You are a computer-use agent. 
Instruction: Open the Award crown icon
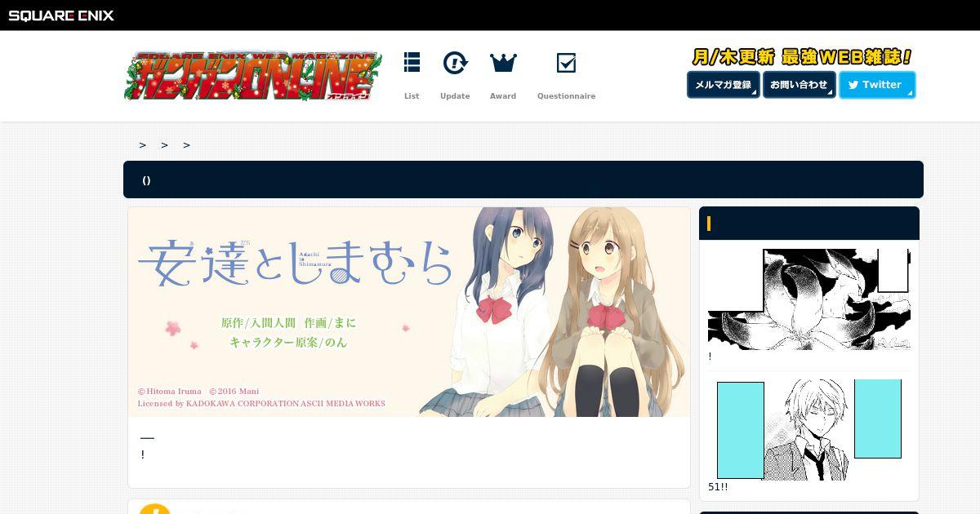pyautogui.click(x=503, y=63)
